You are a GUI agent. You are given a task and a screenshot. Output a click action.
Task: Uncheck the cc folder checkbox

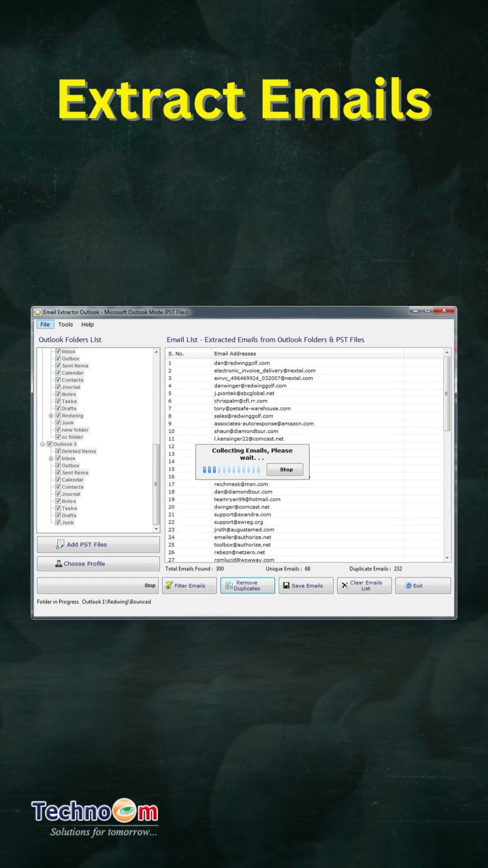58,437
